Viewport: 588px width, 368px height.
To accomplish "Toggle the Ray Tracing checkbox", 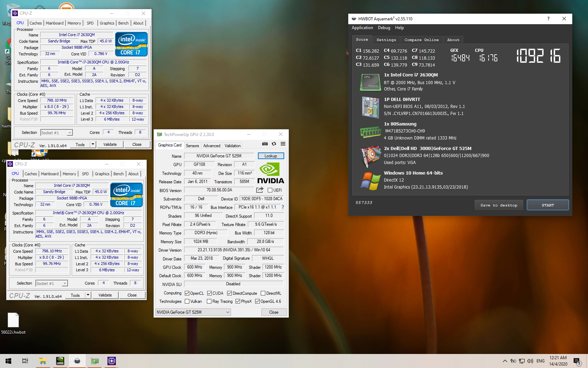I will click(x=209, y=301).
